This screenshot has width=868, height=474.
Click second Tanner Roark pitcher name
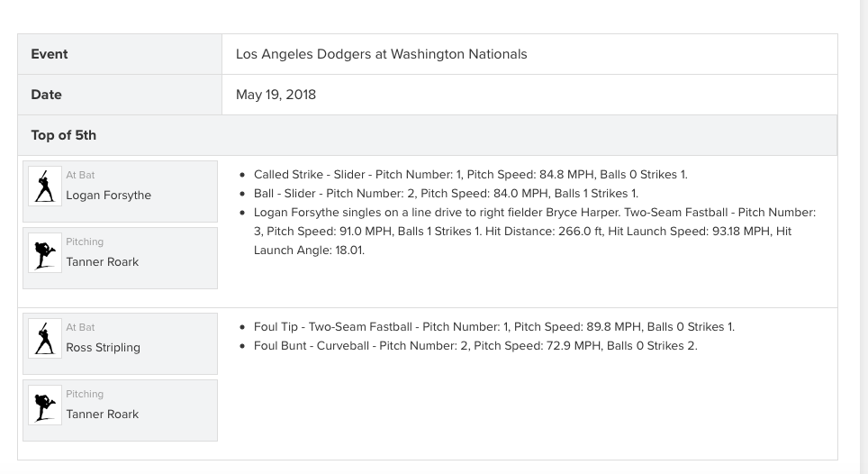coord(103,415)
